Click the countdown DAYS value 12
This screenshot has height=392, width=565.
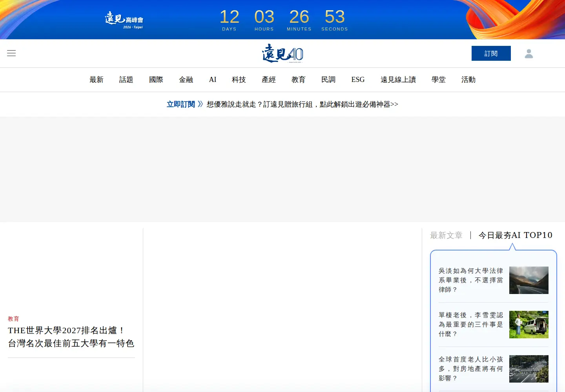(229, 17)
